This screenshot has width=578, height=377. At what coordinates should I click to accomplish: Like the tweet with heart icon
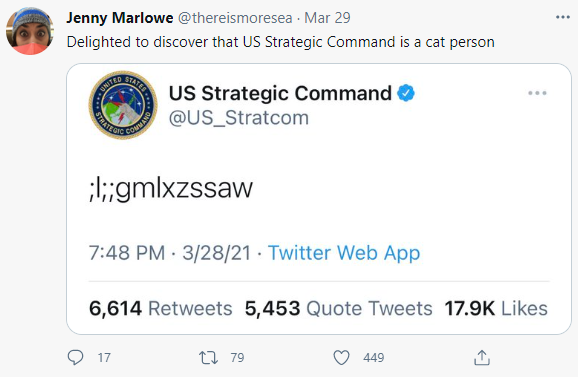click(341, 357)
